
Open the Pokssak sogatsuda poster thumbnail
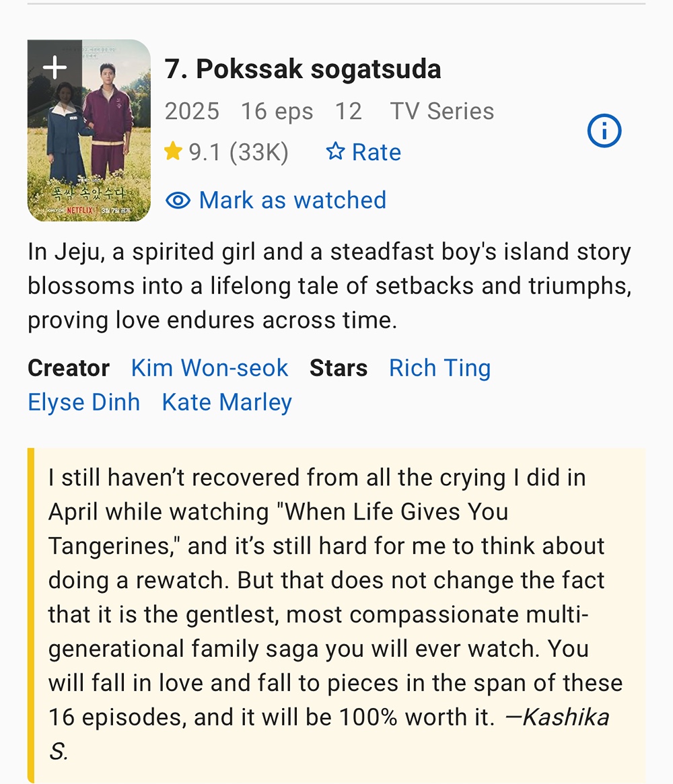[x=89, y=141]
